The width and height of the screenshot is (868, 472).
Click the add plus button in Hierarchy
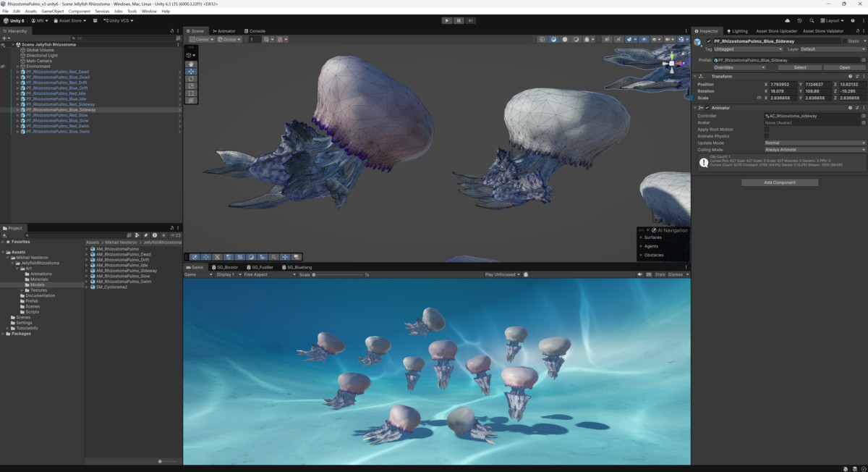(x=4, y=38)
